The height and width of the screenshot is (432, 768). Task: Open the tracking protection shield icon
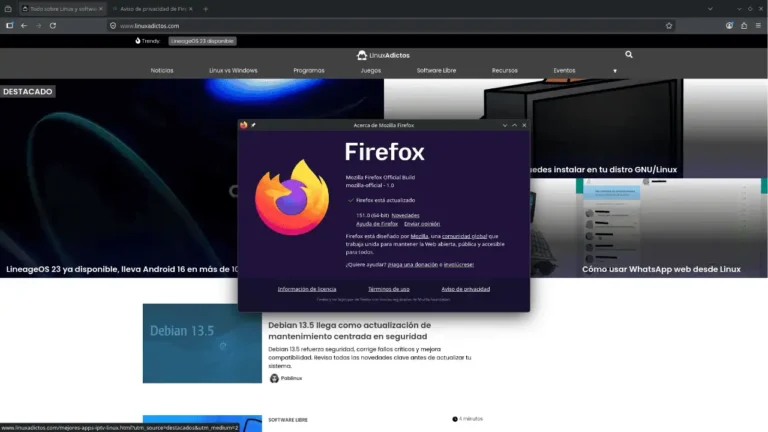pos(113,25)
